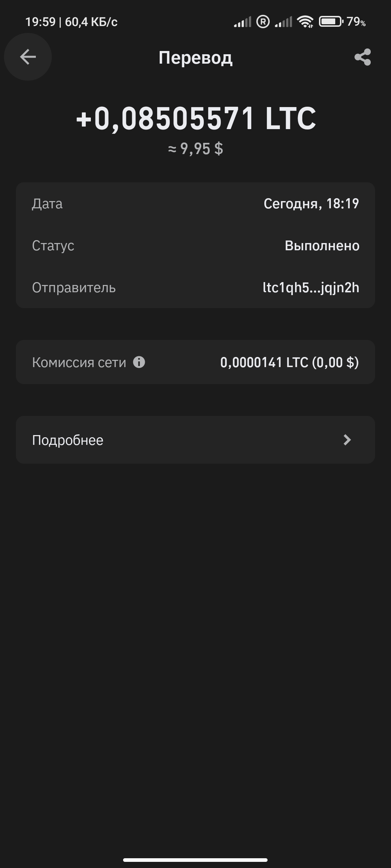Screen dimensions: 391x868
Task: Tap the first SIM signal bars
Action: point(242,22)
